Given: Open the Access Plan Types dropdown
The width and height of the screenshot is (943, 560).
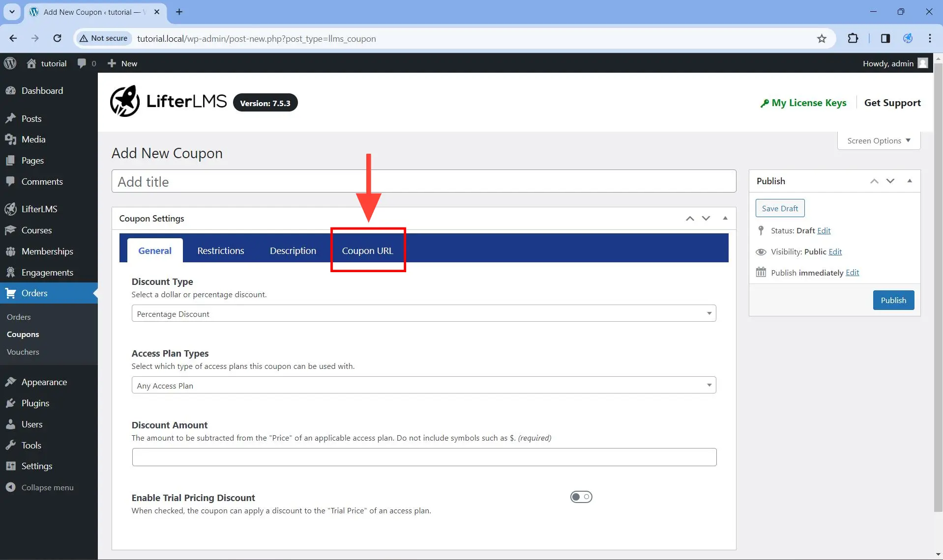Looking at the screenshot, I should click(x=424, y=386).
